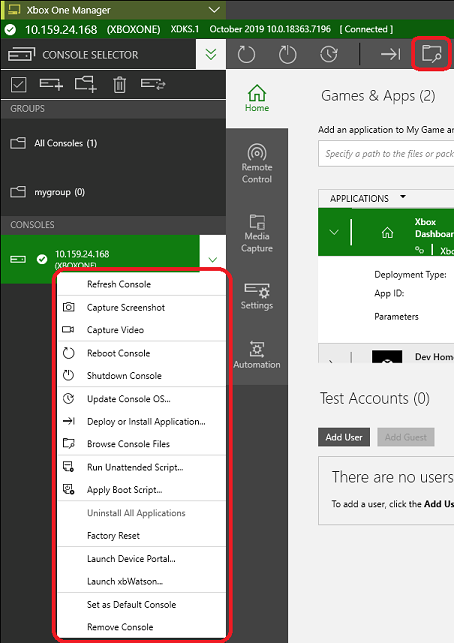Screen dimensions: 454x643
Task: Click the top toolbar Deploy Application arrow icon
Action: [390, 54]
